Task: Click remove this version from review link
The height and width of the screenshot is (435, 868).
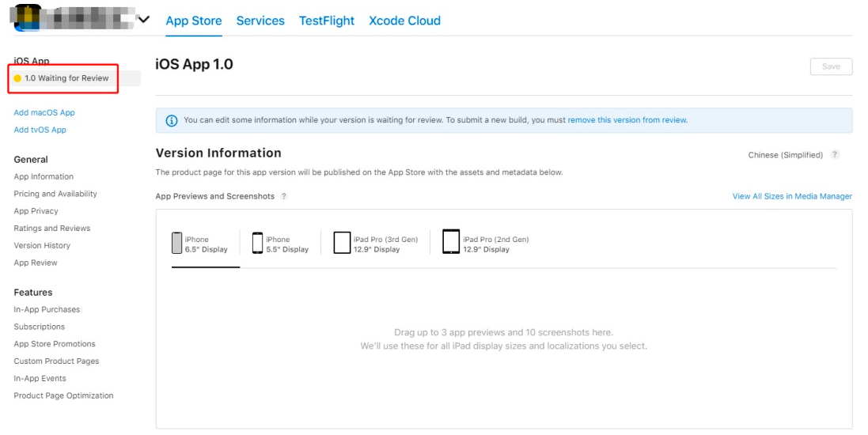Action: 627,120
